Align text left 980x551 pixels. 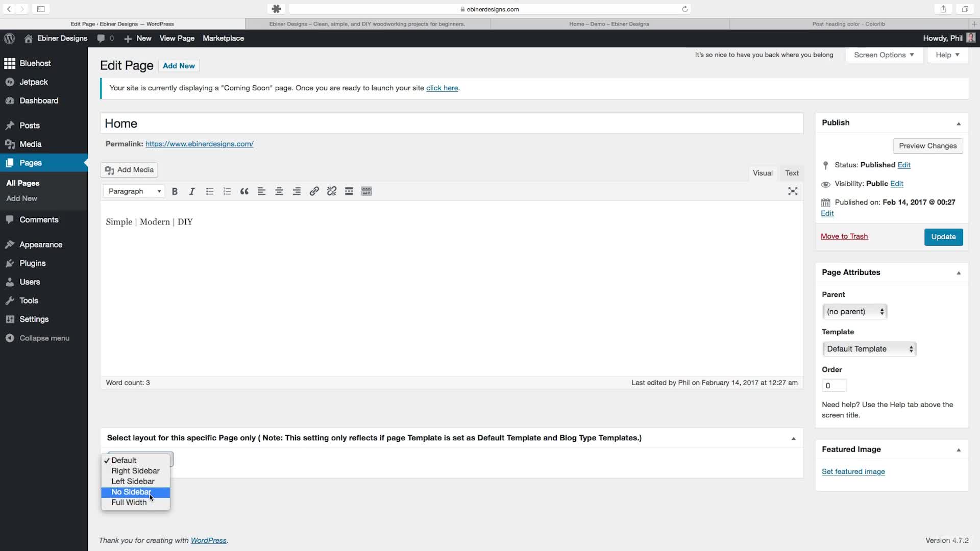click(261, 191)
